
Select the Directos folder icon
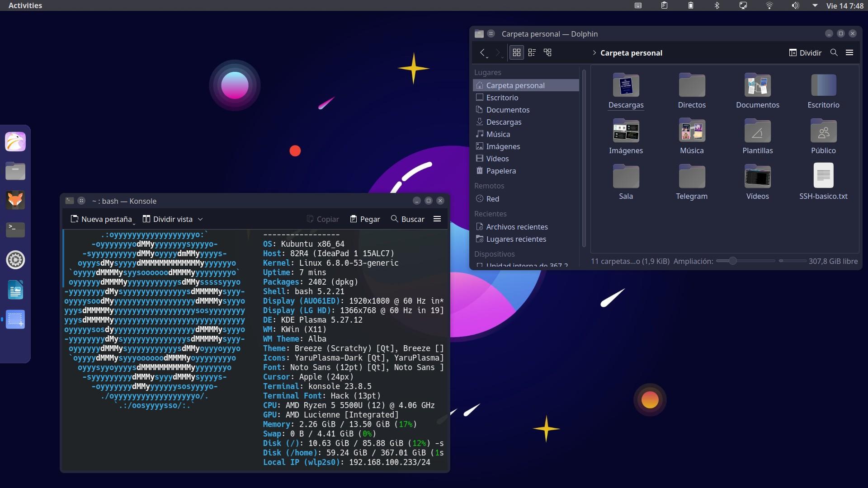coord(692,85)
